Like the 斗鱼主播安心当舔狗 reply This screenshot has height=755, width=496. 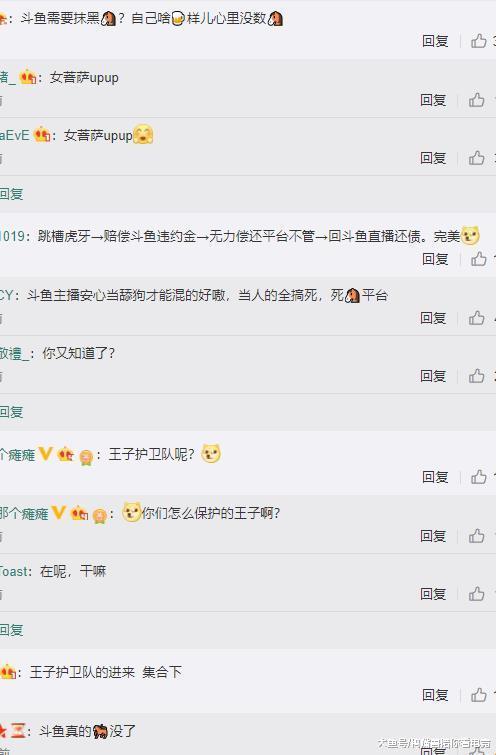tap(476, 318)
